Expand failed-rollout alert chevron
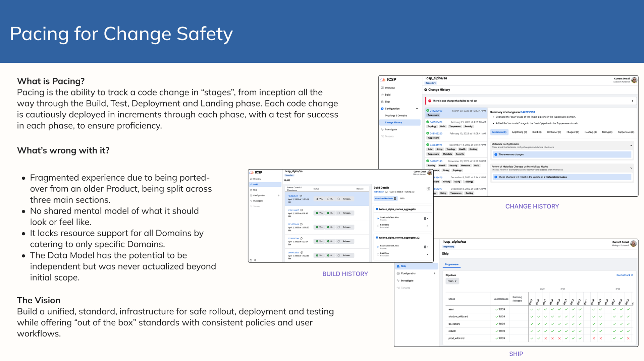This screenshot has height=361, width=644. [633, 101]
